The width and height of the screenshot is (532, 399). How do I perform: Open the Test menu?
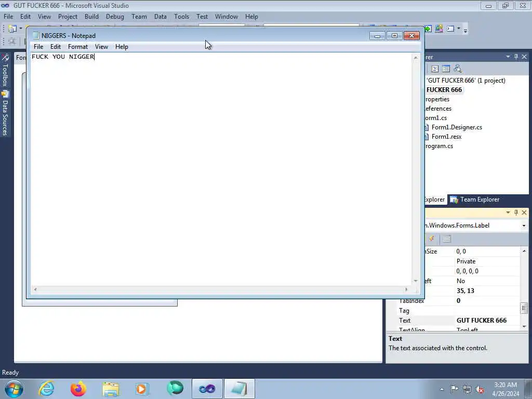click(202, 17)
